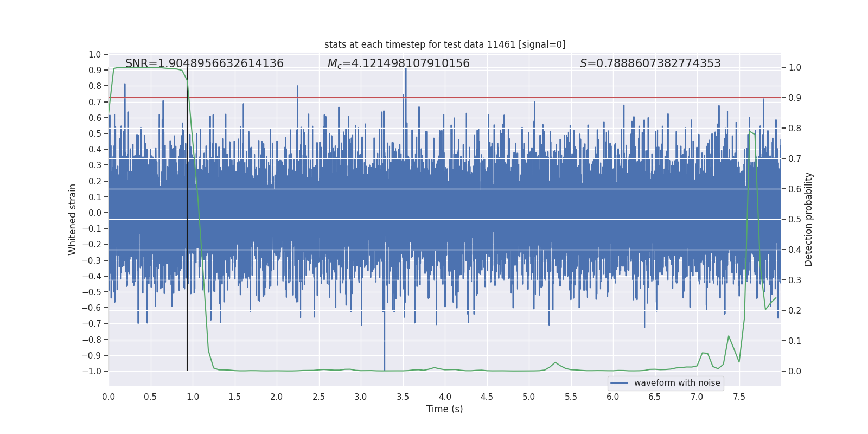Click the black vertical marker line
The image size is (868, 434).
click(x=187, y=220)
